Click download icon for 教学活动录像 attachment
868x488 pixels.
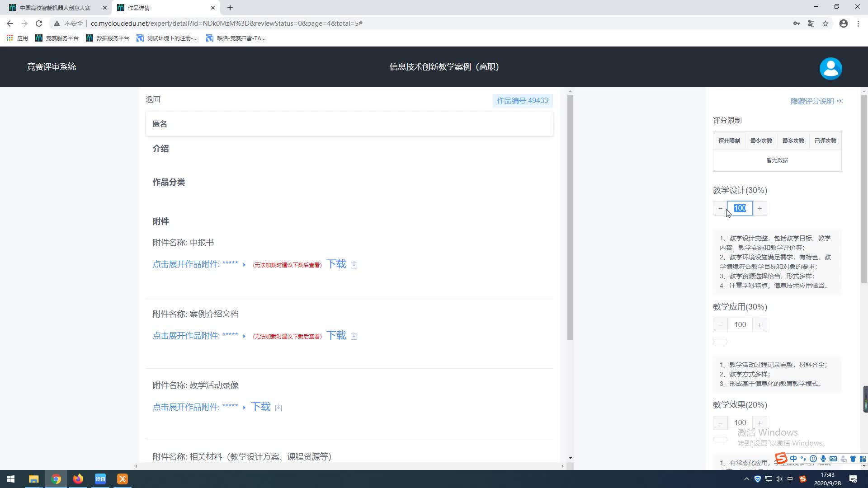(x=278, y=408)
